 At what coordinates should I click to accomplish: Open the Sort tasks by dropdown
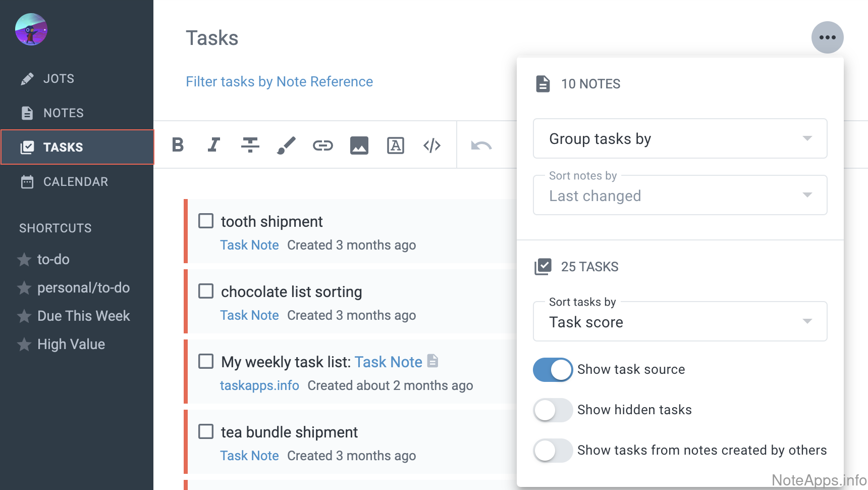680,322
